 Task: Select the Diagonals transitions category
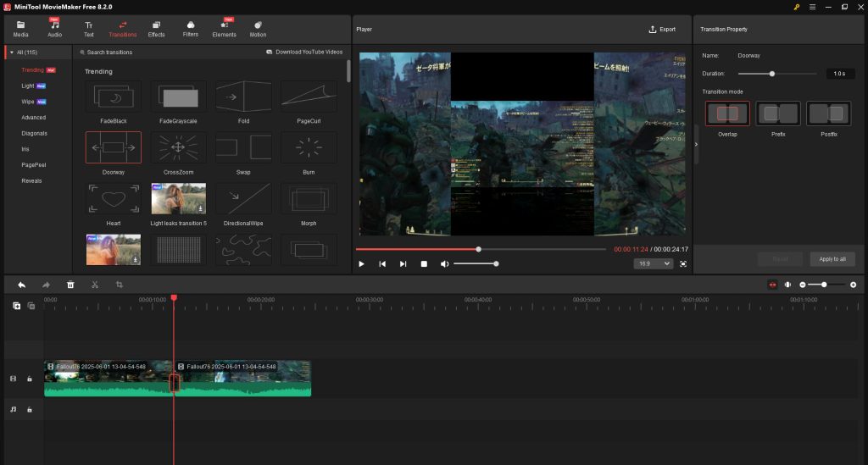pos(34,133)
